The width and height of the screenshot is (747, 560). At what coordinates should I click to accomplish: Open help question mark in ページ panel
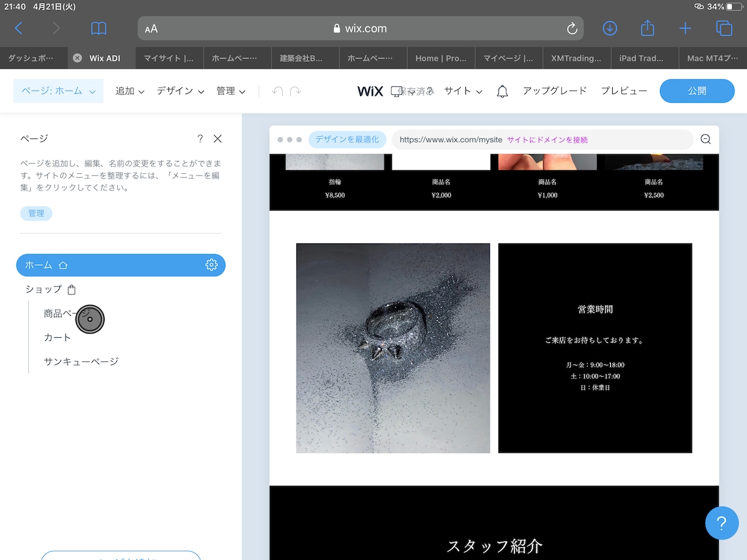click(200, 139)
